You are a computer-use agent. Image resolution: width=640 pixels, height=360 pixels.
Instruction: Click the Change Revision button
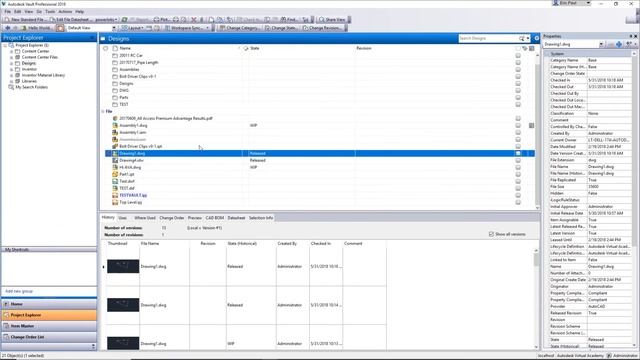coord(322,28)
